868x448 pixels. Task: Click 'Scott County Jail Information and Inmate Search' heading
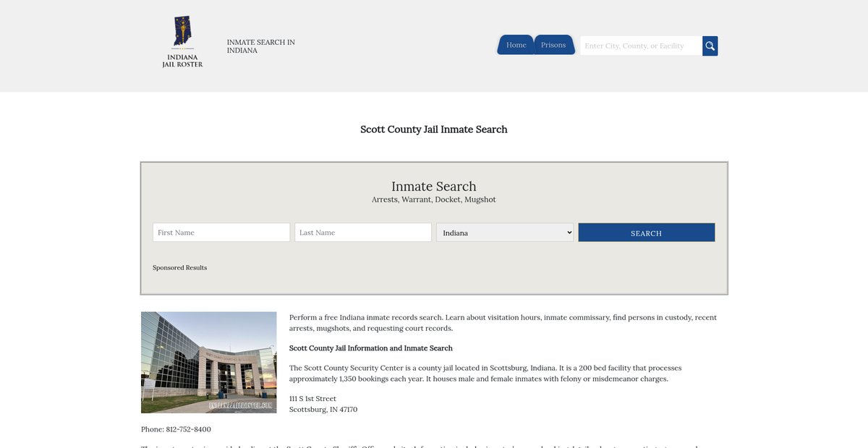(x=370, y=348)
